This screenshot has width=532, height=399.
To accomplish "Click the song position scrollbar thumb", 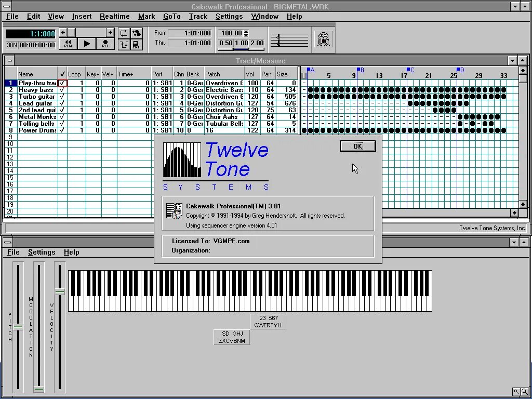I will coord(71,33).
